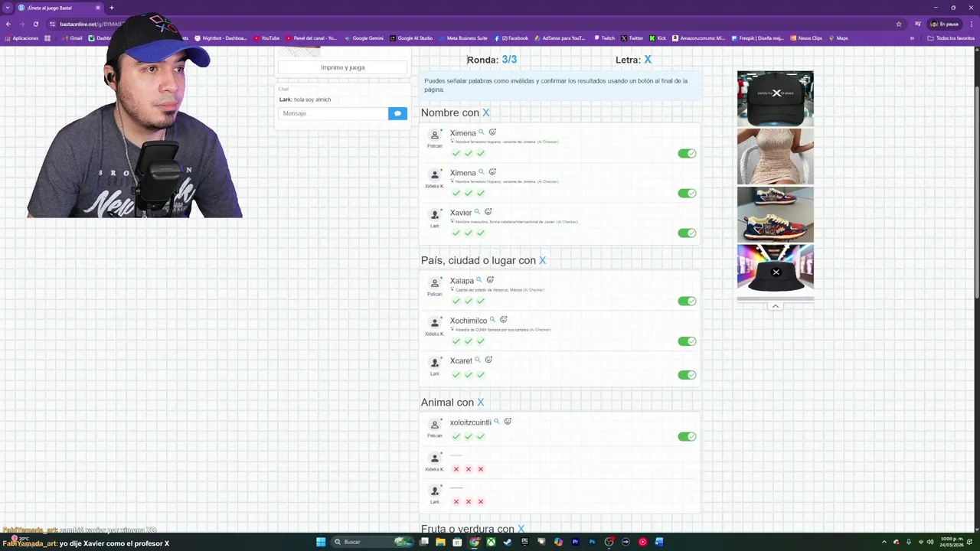Click Lark's avatar beside Xavier
This screenshot has height=551, width=980.
click(435, 216)
